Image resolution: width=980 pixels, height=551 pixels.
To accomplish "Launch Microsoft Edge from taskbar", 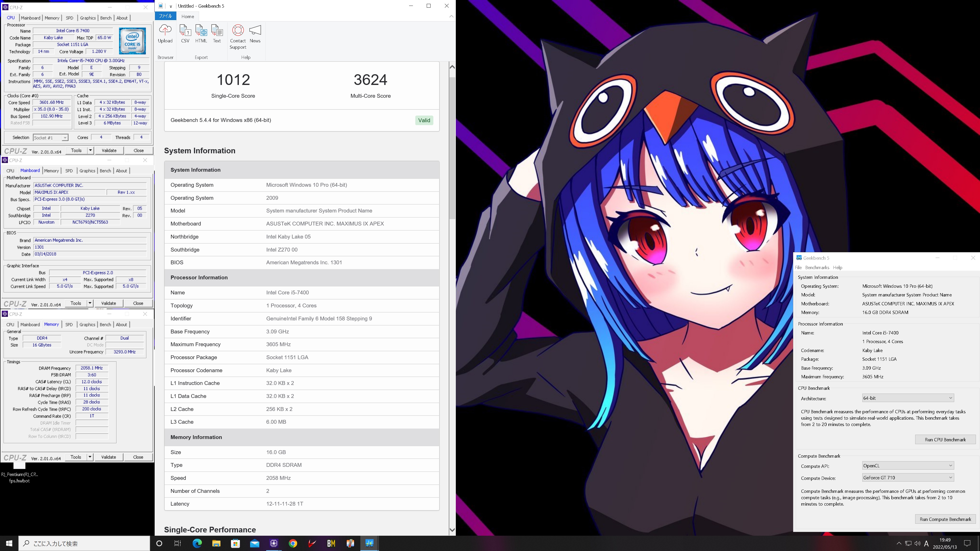I will coord(197,543).
